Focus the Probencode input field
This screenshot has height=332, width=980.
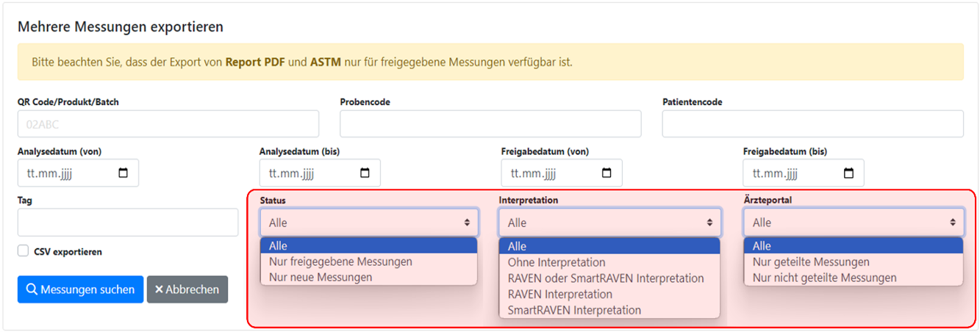[x=490, y=124]
